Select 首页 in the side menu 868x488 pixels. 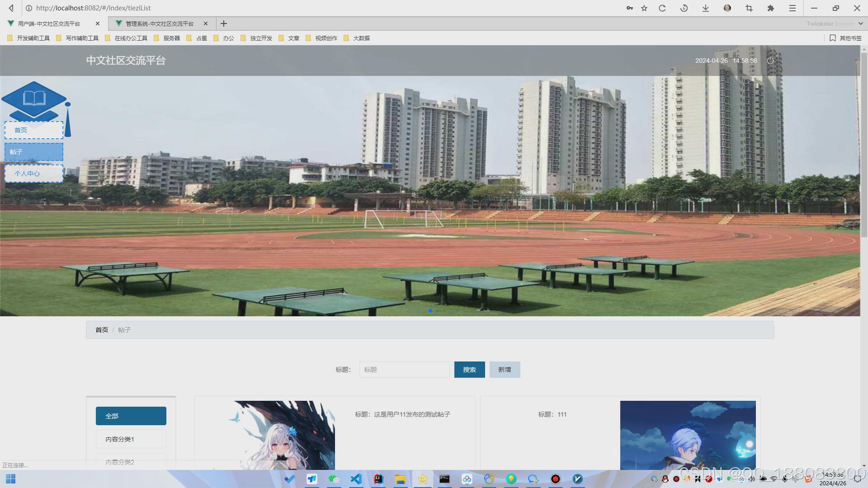pyautogui.click(x=34, y=130)
